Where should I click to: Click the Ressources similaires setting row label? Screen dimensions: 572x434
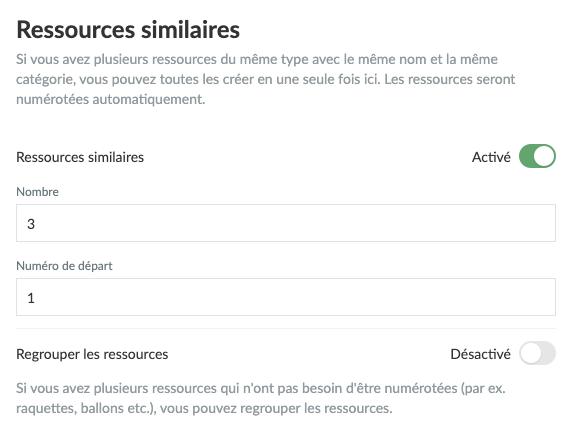point(80,157)
